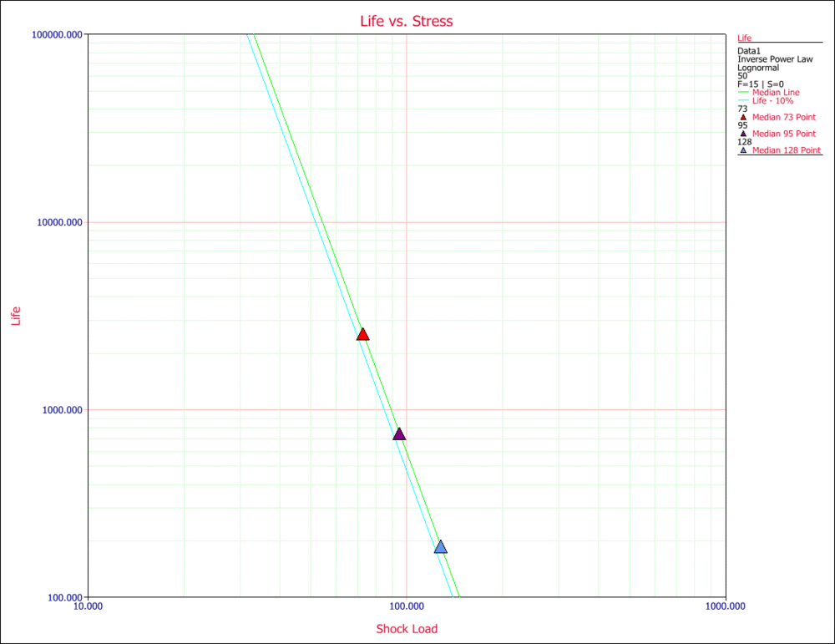Select 'Median 95 Point' legend entry
Screen dimensions: 835x644
(784, 134)
